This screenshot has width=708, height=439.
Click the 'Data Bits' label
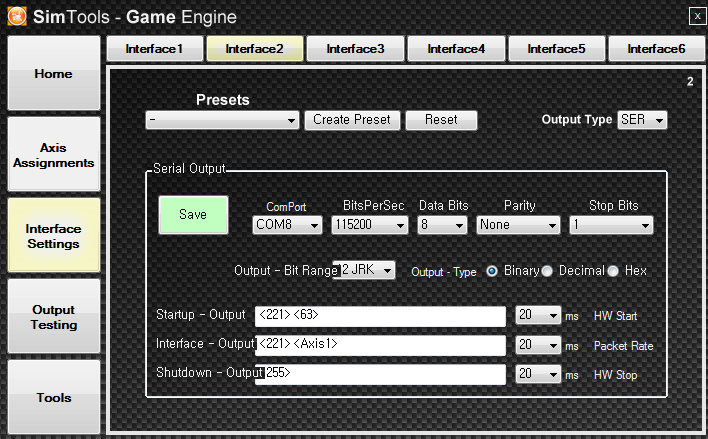pyautogui.click(x=443, y=205)
